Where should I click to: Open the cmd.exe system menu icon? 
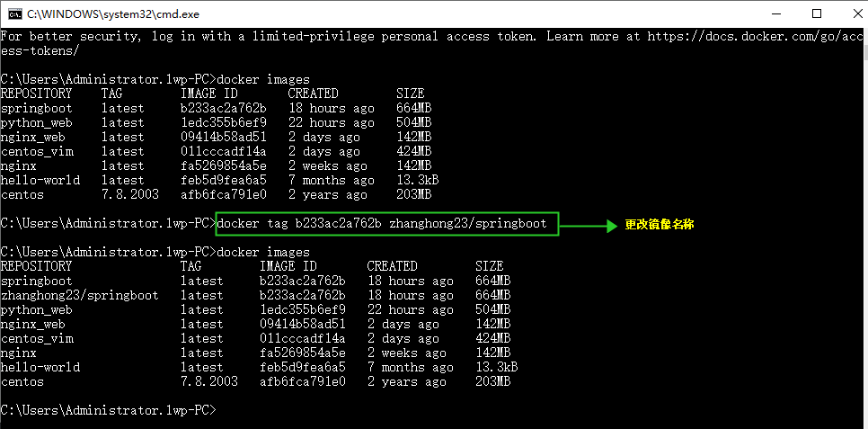tap(15, 13)
